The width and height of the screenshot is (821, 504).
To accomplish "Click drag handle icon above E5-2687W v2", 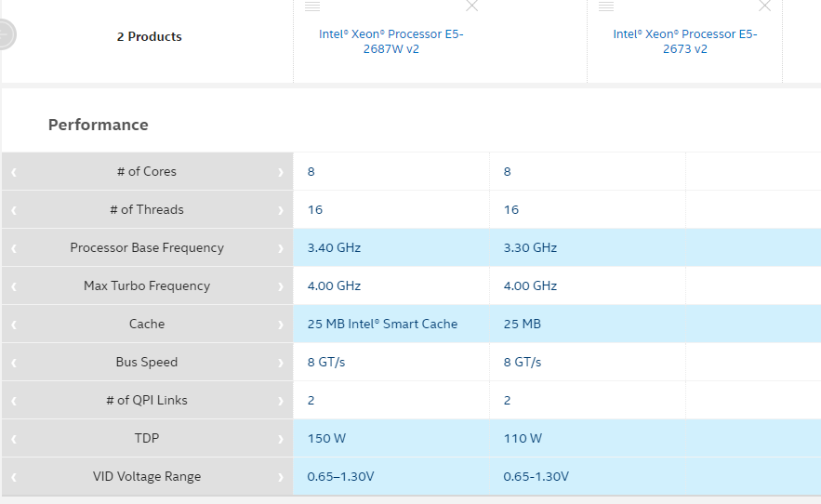I will tap(312, 6).
